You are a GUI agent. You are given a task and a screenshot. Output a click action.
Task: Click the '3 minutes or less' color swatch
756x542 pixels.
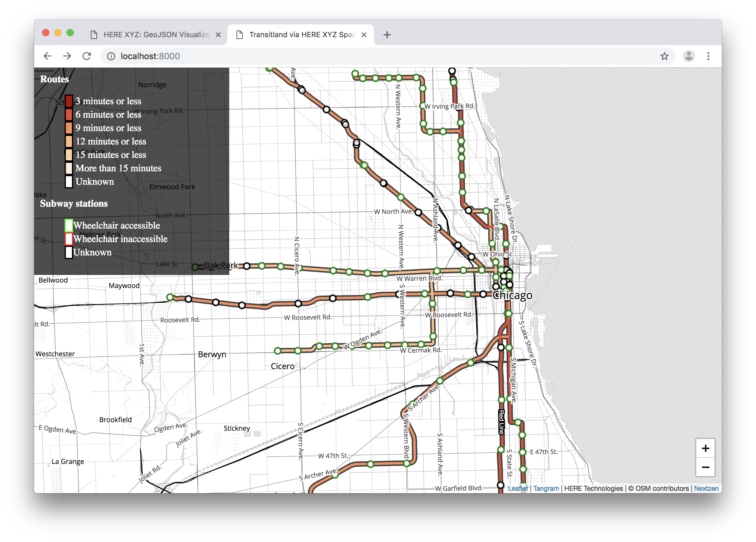point(69,101)
